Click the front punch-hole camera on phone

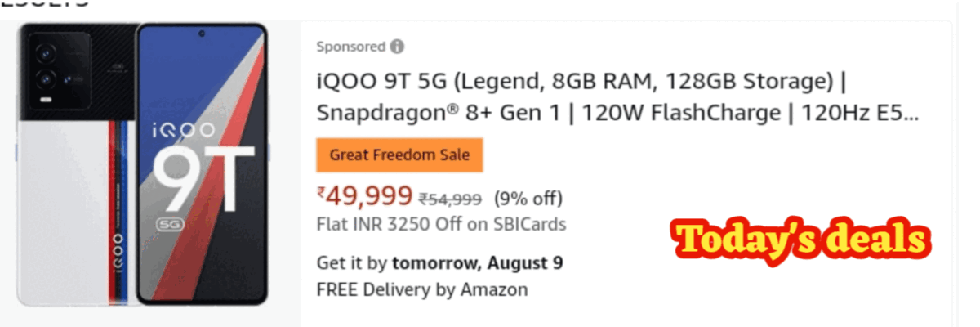201,35
